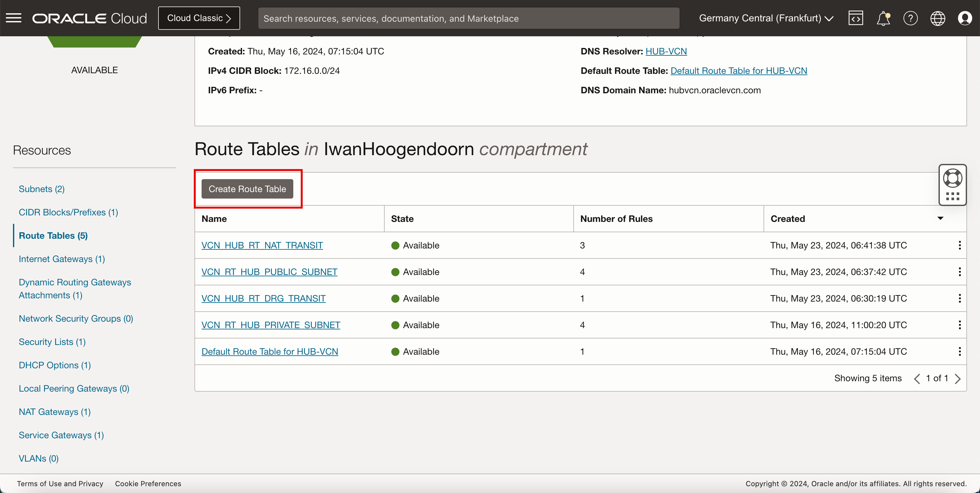Expand the Germany Central (Frankfurt) region dropdown
Image resolution: width=980 pixels, height=493 pixels.
pos(766,18)
